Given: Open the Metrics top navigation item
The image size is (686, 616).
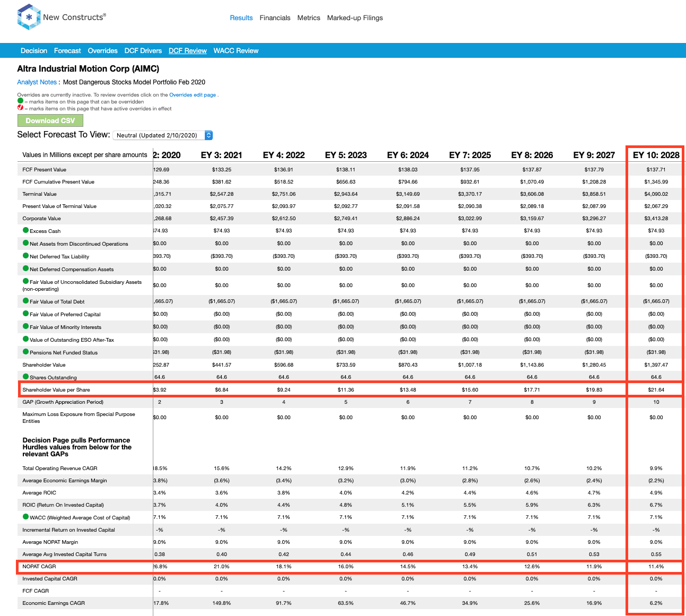Looking at the screenshot, I should pos(309,18).
